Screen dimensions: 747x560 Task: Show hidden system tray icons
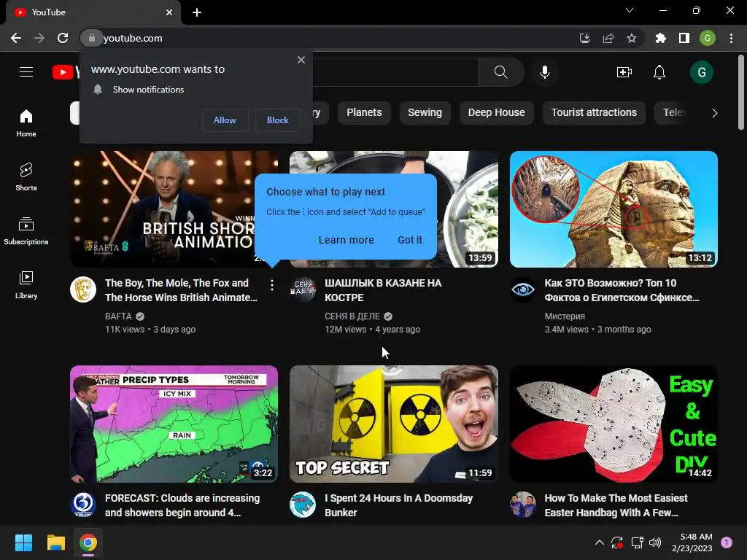[x=600, y=542]
